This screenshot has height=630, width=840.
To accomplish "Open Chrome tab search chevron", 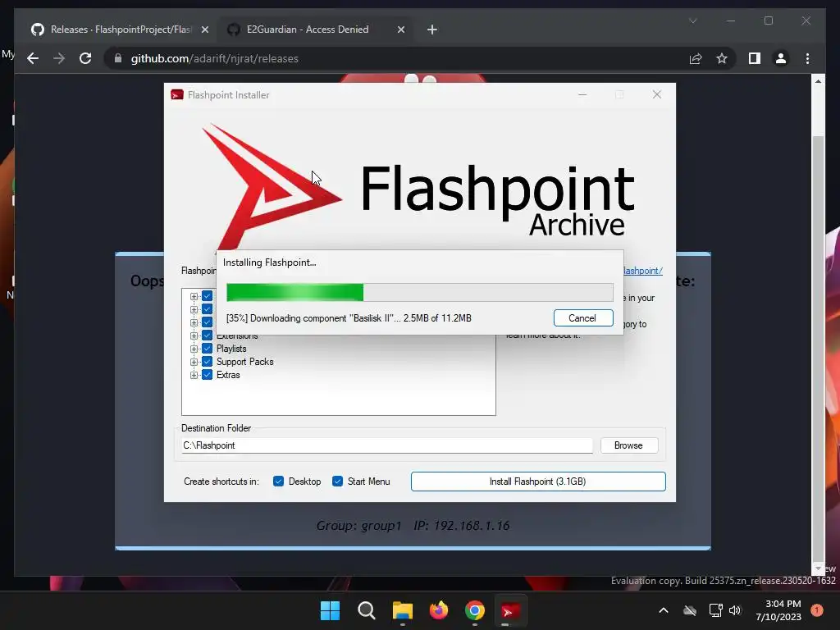I will point(692,21).
